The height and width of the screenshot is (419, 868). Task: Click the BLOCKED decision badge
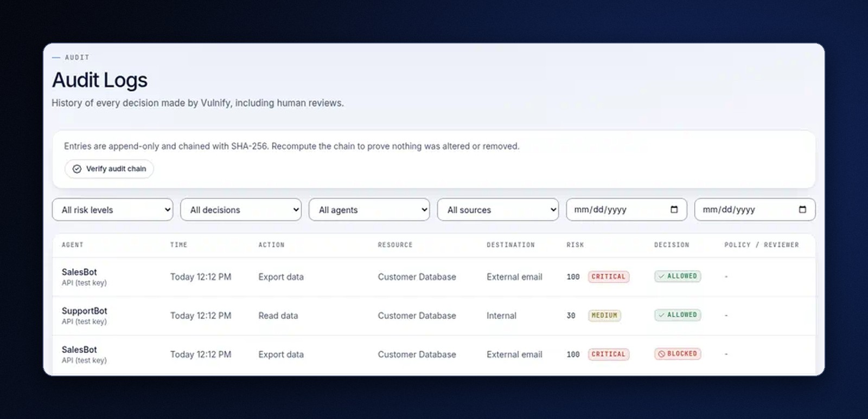(x=678, y=354)
